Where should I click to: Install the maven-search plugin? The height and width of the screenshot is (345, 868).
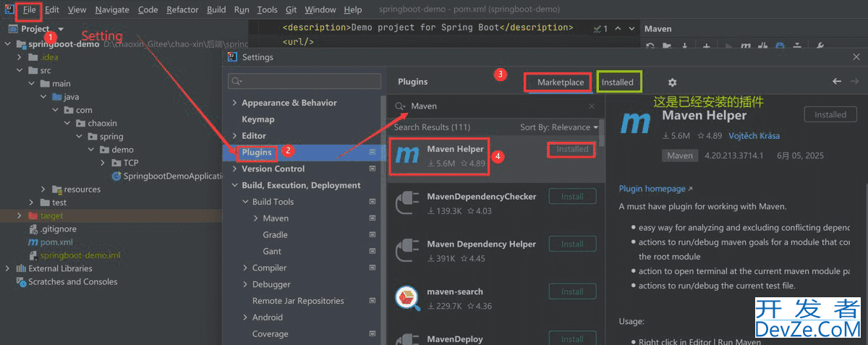click(x=572, y=291)
